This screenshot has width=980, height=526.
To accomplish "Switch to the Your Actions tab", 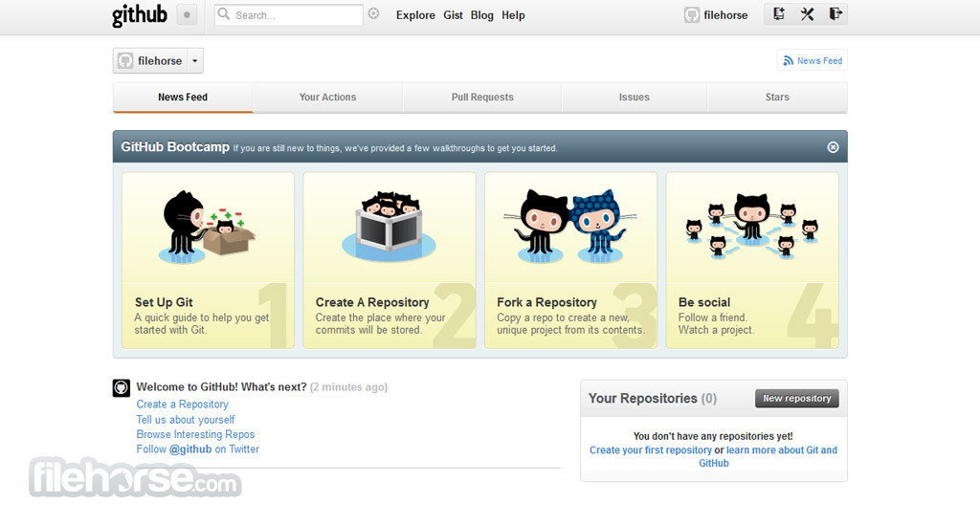I will coord(327,98).
